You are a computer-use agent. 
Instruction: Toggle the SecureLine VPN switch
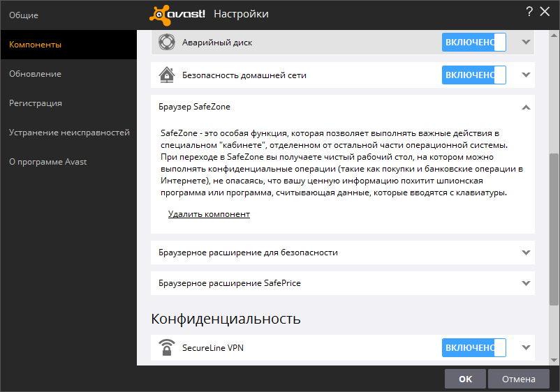(x=474, y=347)
